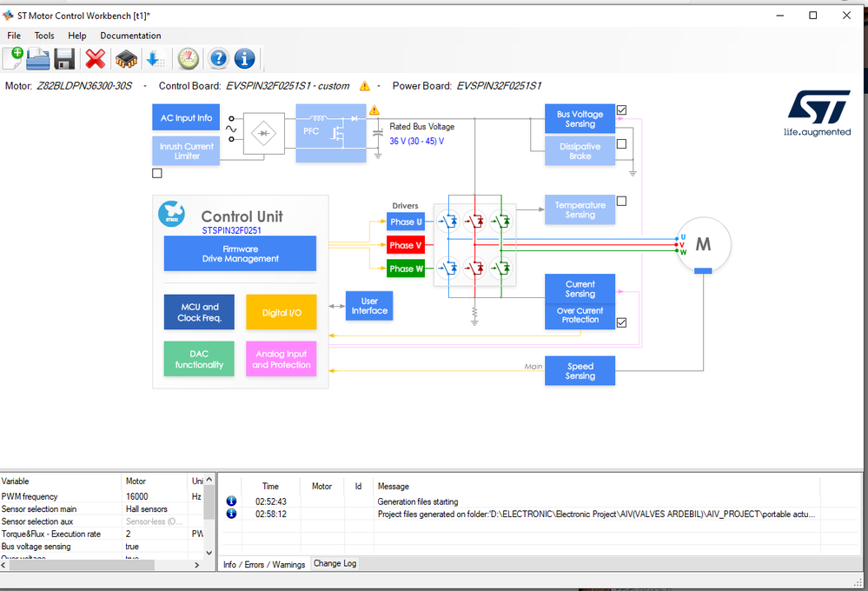This screenshot has height=591, width=868.
Task: Select the Phase W driver block
Action: pos(406,269)
